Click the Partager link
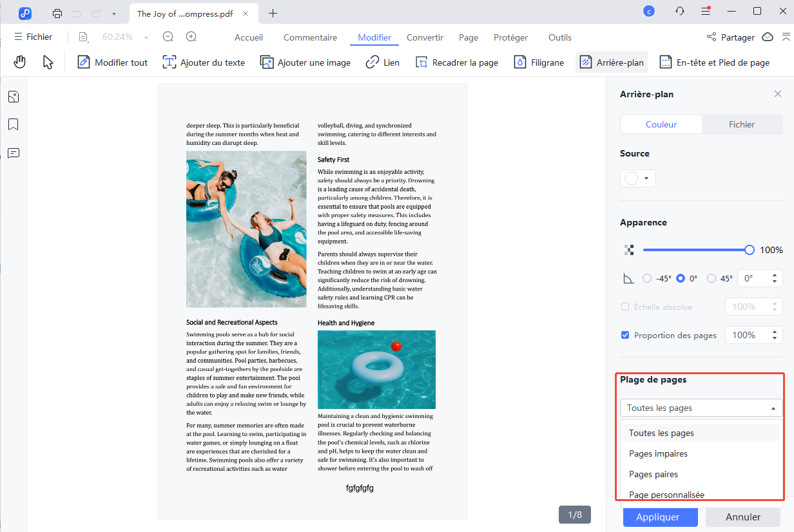The image size is (794, 532). (737, 37)
